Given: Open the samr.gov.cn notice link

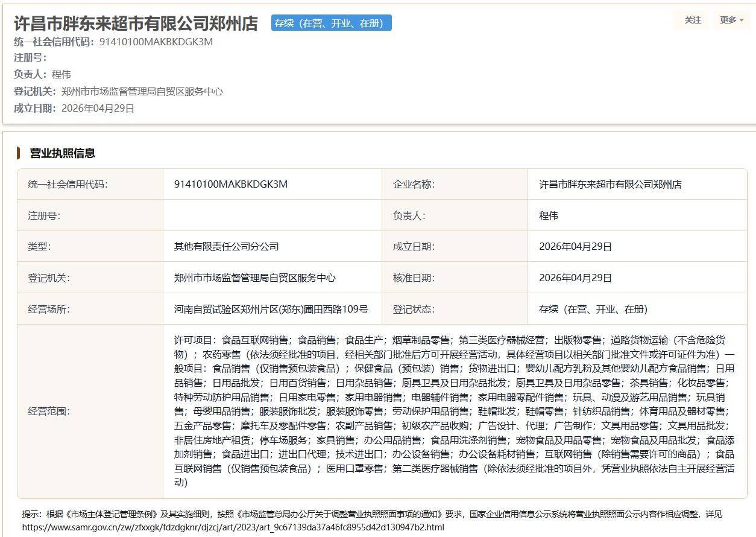Looking at the screenshot, I should 233,527.
